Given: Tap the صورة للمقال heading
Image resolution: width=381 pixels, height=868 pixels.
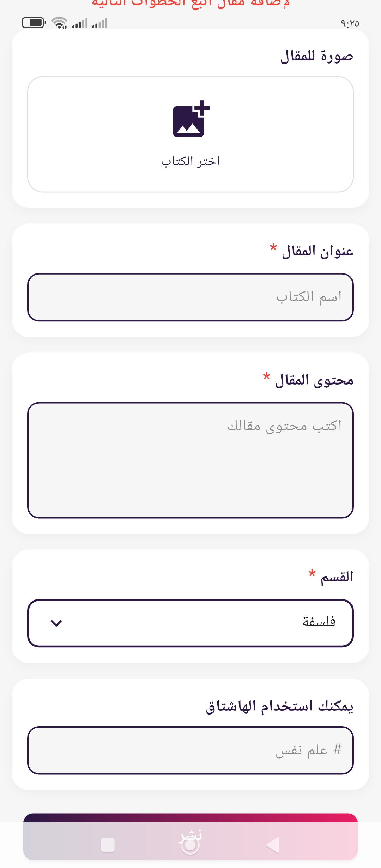Looking at the screenshot, I should [316, 56].
